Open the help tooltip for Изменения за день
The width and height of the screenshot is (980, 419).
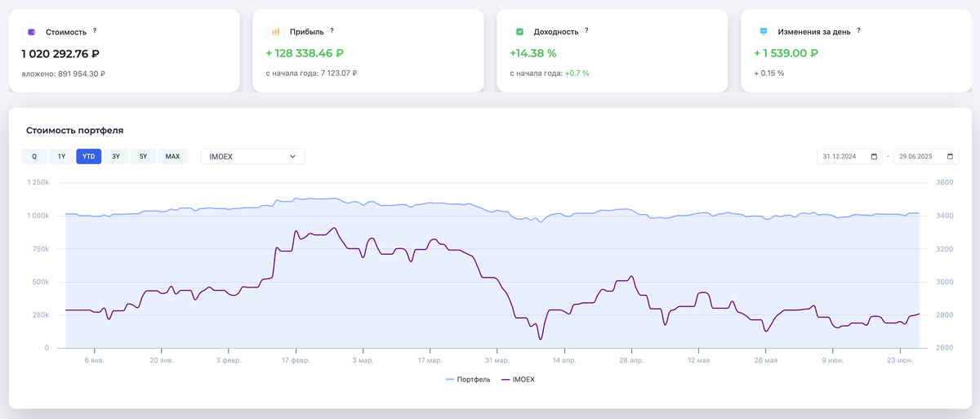tap(859, 31)
